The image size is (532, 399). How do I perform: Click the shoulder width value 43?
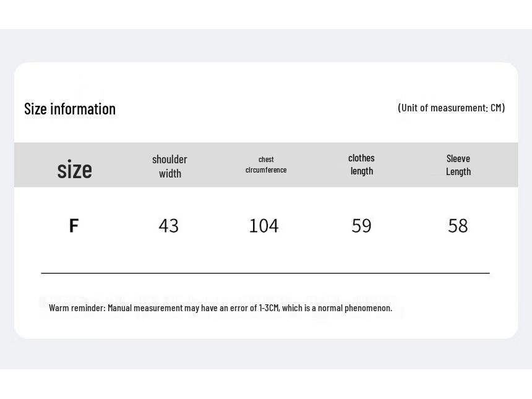(x=169, y=226)
